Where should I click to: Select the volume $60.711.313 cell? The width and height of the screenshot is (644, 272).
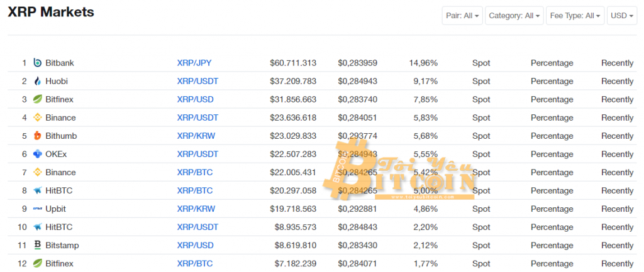point(293,63)
